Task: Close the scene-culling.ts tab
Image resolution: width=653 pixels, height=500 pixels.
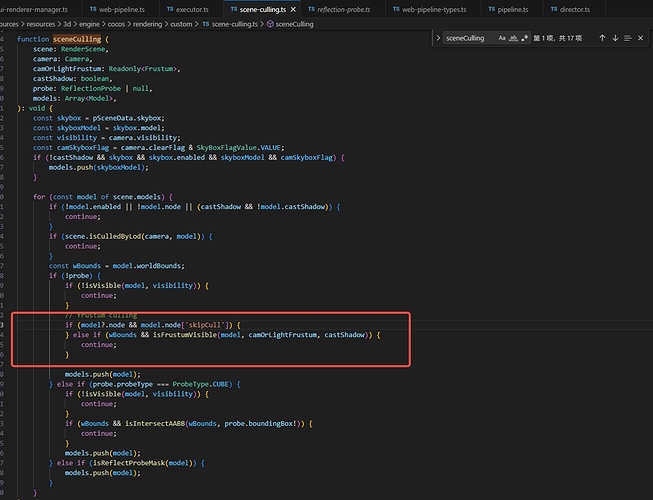Action: (x=293, y=9)
